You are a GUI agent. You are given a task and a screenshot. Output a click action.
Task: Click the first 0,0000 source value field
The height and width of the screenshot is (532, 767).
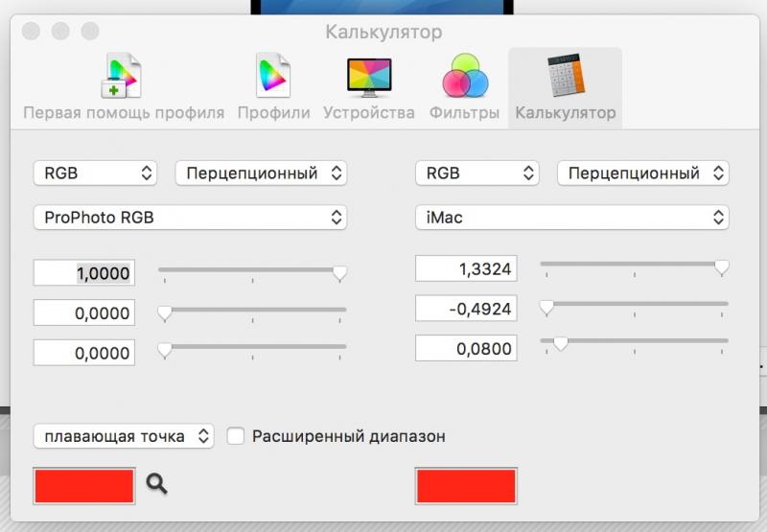[x=84, y=312]
